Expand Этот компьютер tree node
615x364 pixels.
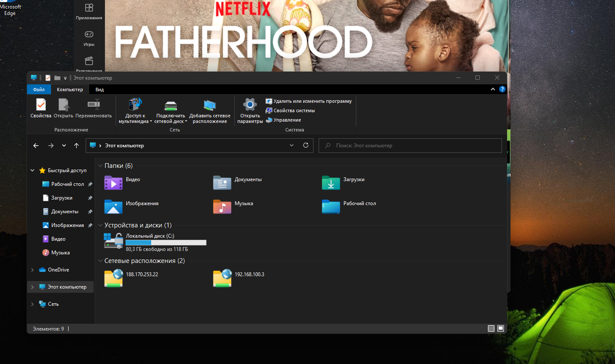tap(33, 287)
